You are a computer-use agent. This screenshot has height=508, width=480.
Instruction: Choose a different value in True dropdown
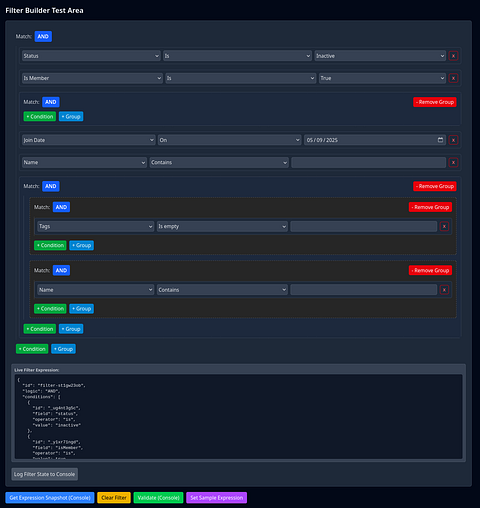click(x=382, y=78)
